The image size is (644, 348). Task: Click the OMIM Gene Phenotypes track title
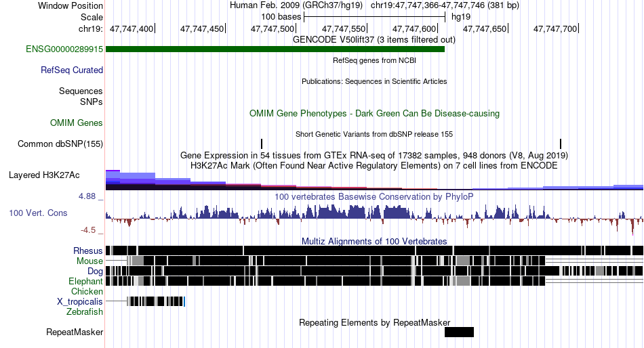pos(374,114)
